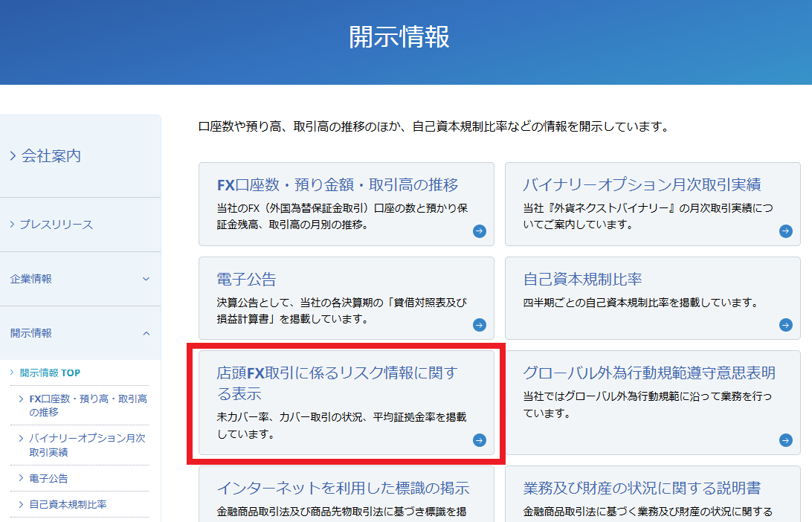Image resolution: width=812 pixels, height=522 pixels.
Task: Expand the 企業情報 sidebar section
Action: (x=146, y=279)
